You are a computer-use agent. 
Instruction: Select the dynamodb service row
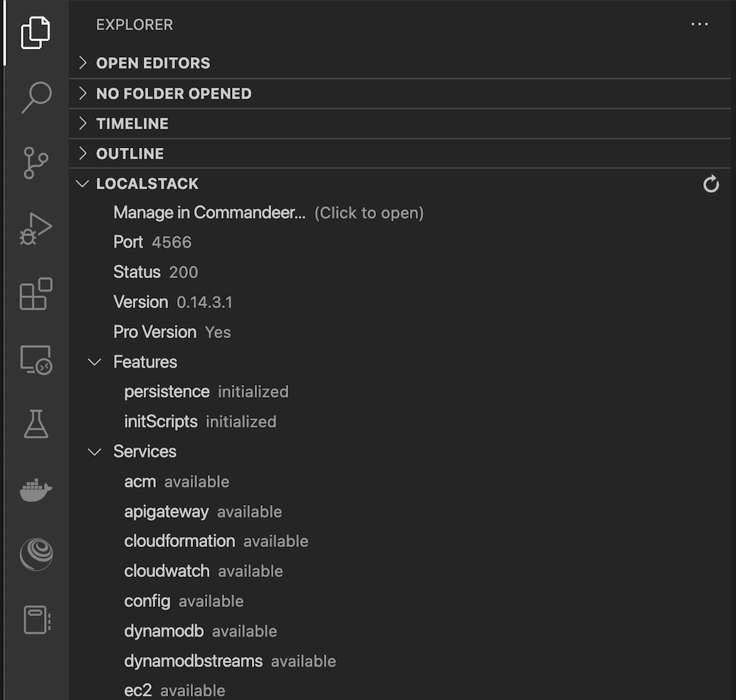pyautogui.click(x=399, y=632)
